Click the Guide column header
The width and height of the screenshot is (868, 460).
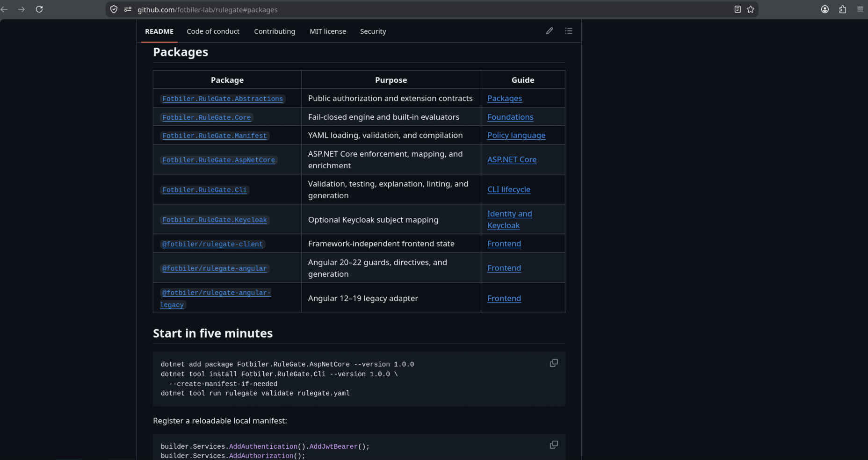[x=523, y=80]
